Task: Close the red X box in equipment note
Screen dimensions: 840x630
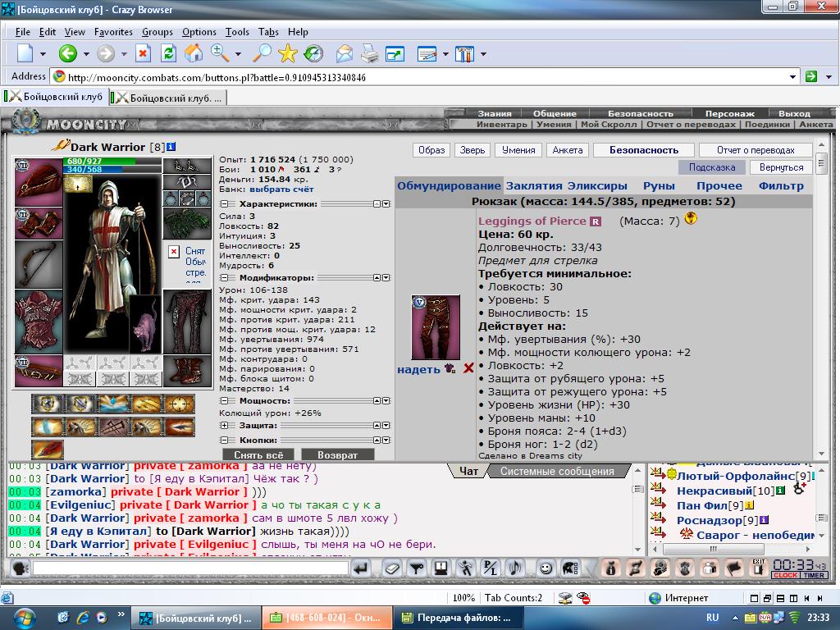Action: pyautogui.click(x=174, y=252)
